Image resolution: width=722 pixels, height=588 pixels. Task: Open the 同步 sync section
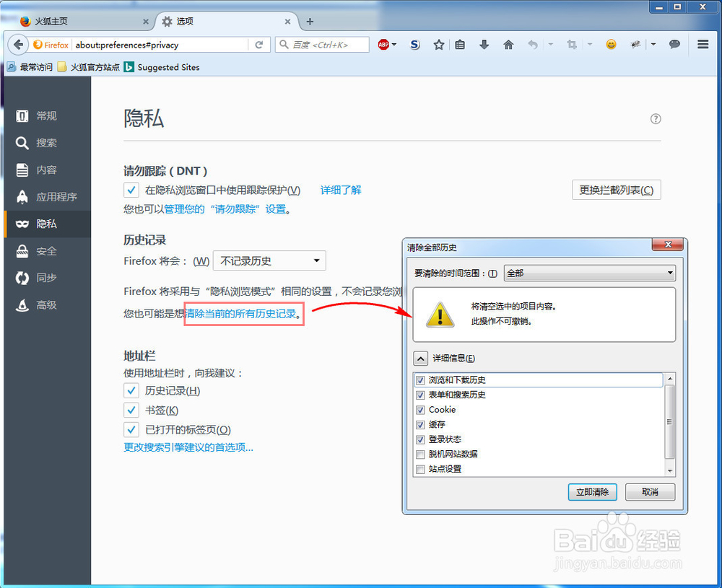click(x=48, y=278)
